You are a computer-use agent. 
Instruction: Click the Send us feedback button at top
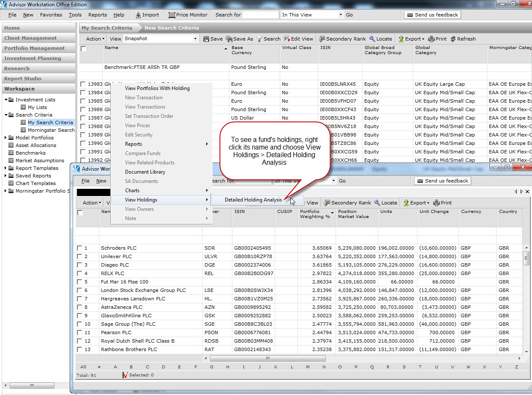pos(432,15)
